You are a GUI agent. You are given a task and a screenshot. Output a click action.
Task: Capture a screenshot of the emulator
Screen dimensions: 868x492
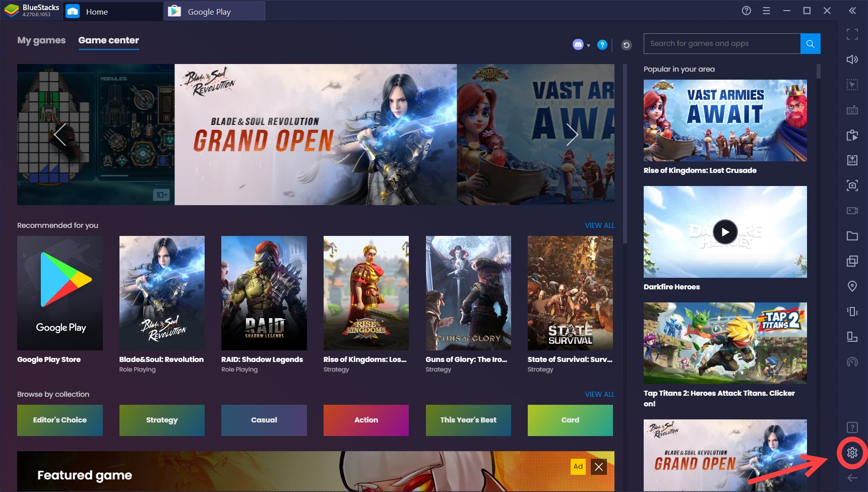853,186
